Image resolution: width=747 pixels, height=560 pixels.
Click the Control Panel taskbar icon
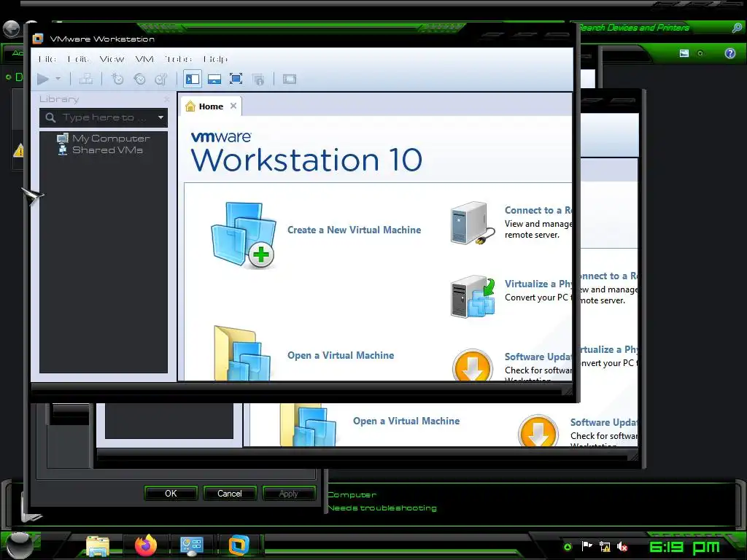[x=192, y=545]
